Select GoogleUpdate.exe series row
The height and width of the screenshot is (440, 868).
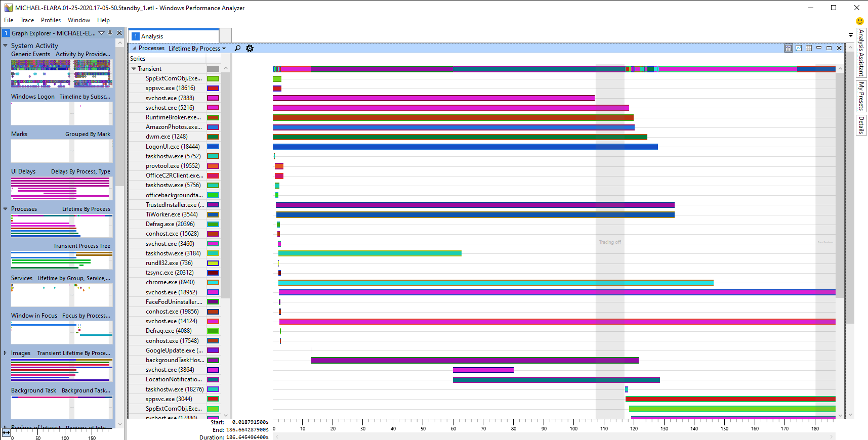(x=175, y=350)
